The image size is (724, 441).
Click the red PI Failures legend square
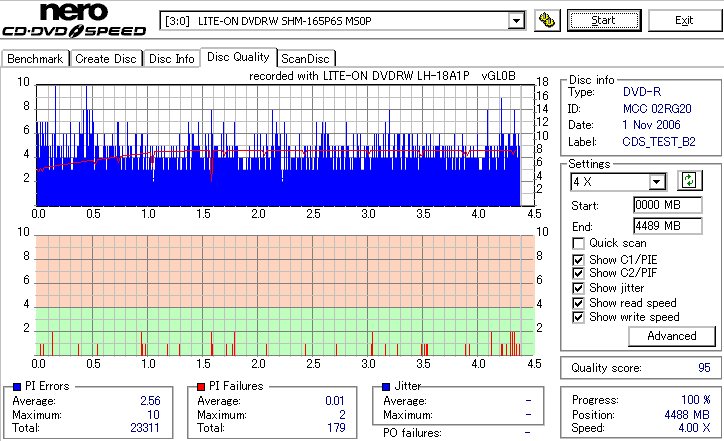click(x=201, y=387)
